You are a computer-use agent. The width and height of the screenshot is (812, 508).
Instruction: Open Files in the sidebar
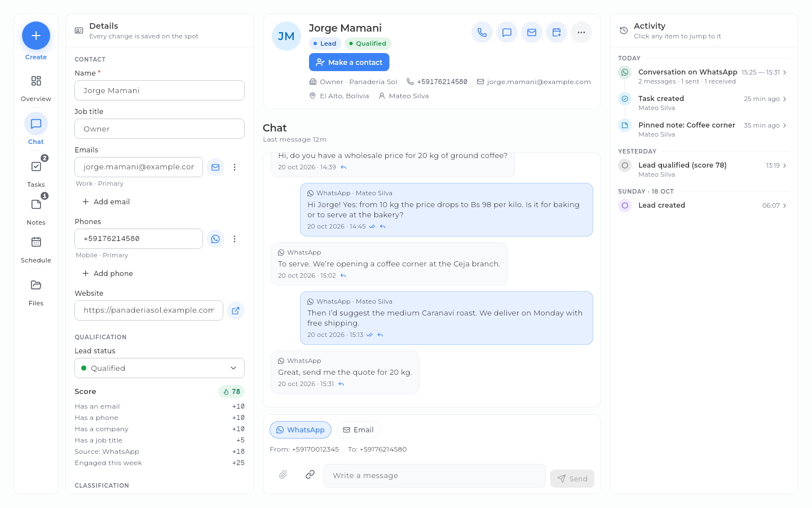point(36,292)
